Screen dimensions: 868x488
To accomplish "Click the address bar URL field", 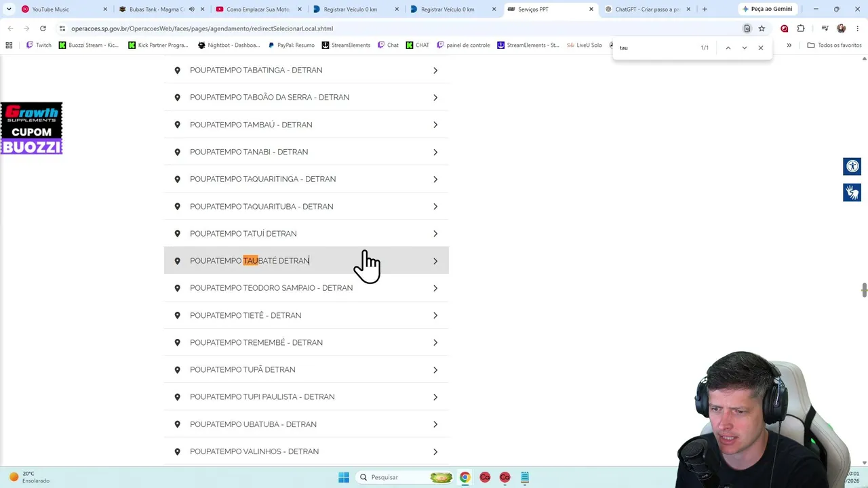I will (x=400, y=28).
